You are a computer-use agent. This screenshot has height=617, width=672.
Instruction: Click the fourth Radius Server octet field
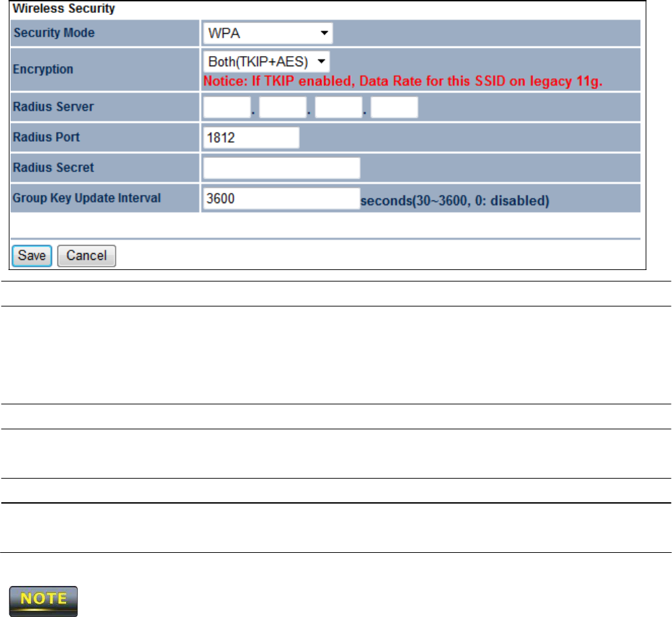394,107
